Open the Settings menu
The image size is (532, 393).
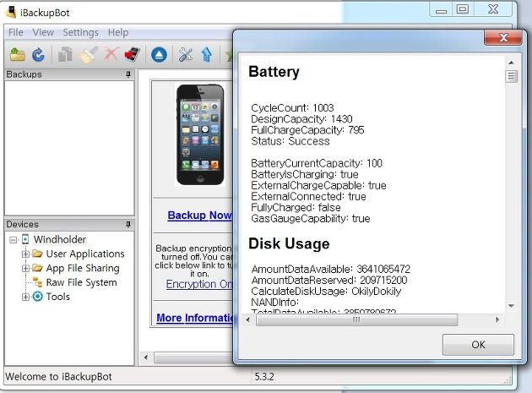pyautogui.click(x=80, y=32)
